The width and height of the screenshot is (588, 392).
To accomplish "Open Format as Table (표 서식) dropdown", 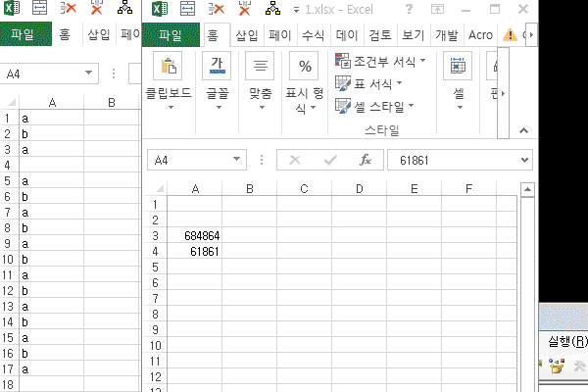I will 368,83.
